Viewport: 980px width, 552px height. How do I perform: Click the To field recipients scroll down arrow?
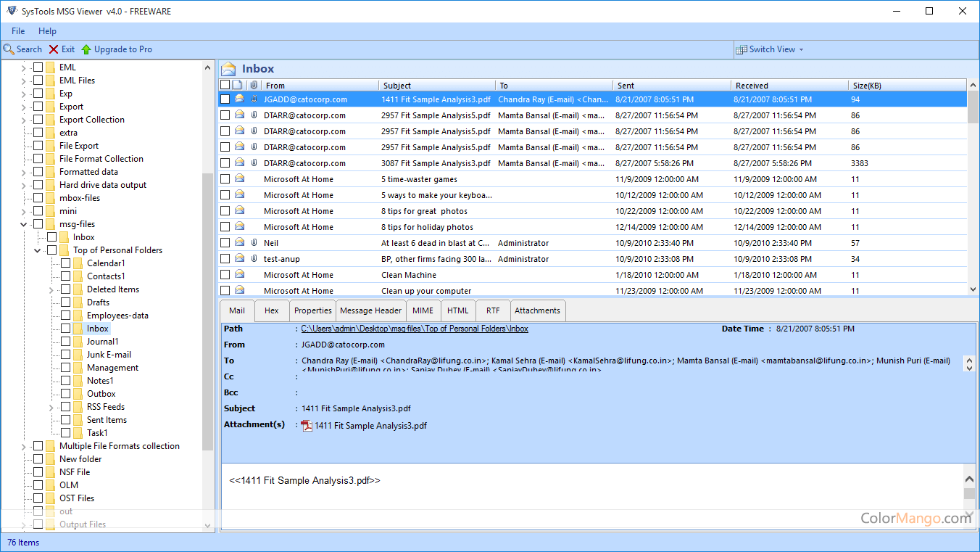[970, 368]
